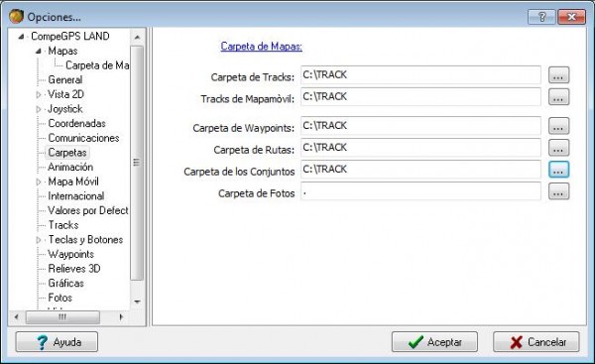Browse for the Carpeta de Waypoints folder
Image resolution: width=595 pixels, height=364 pixels.
558,126
